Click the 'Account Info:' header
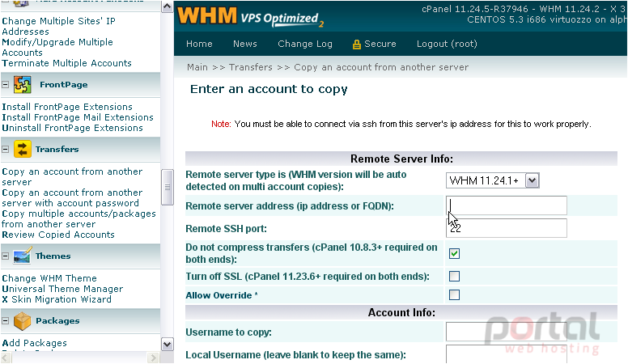This screenshot has height=364, width=628. point(401,312)
